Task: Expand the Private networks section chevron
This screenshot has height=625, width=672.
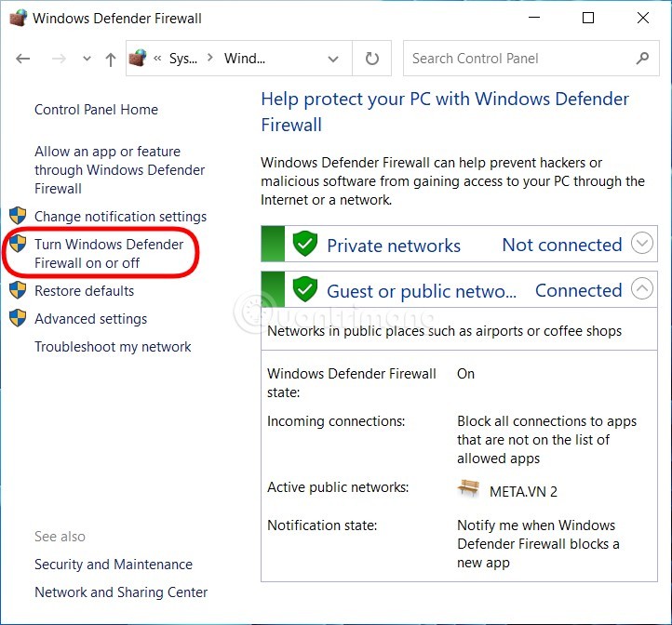Action: tap(642, 243)
